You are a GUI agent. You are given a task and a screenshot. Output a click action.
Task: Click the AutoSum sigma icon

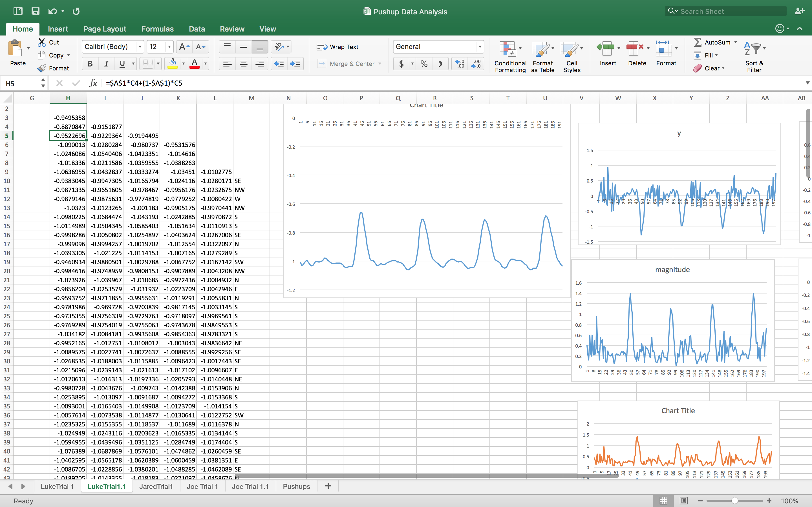698,42
